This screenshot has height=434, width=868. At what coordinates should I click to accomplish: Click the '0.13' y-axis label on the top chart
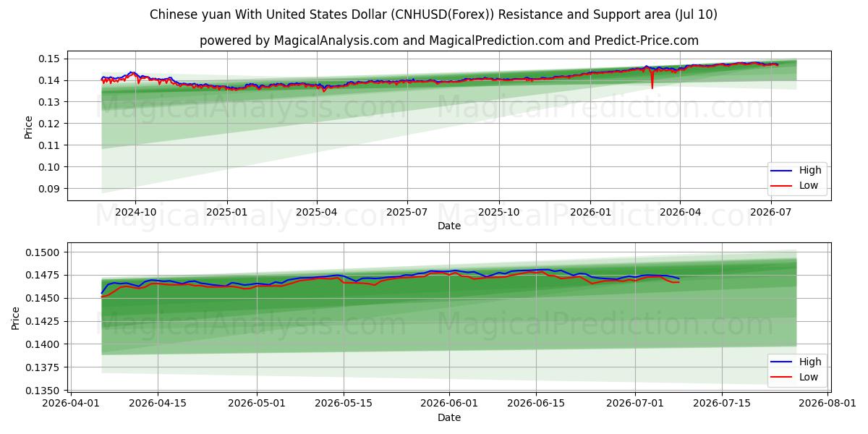click(49, 101)
